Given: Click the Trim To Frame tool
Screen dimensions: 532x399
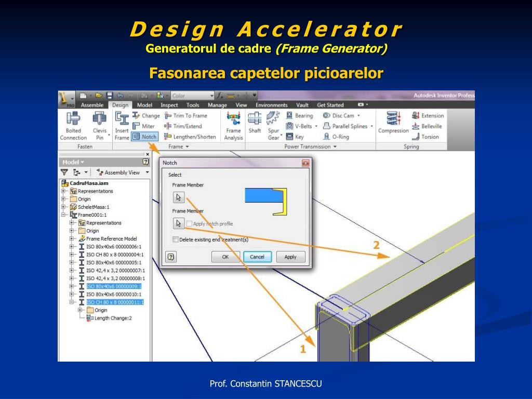Looking at the screenshot, I should click(186, 116).
